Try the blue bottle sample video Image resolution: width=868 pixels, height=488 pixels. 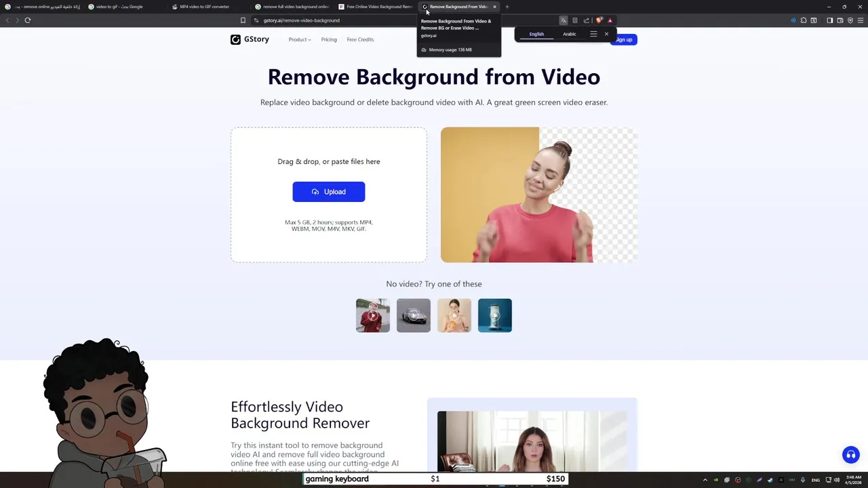(495, 315)
